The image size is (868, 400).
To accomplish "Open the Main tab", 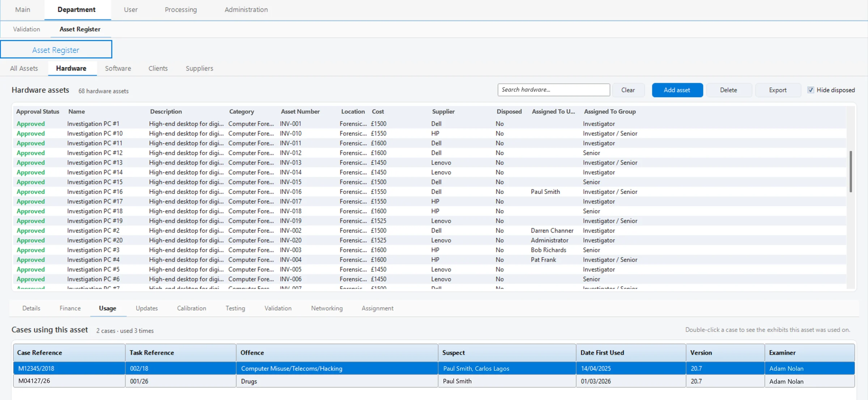I will click(x=22, y=10).
